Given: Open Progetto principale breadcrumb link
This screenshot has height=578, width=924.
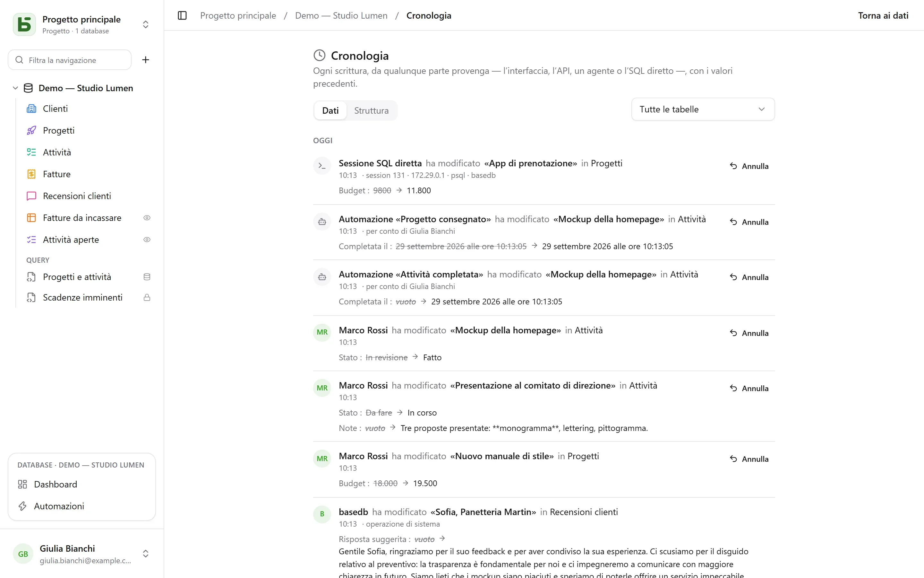Looking at the screenshot, I should click(238, 16).
